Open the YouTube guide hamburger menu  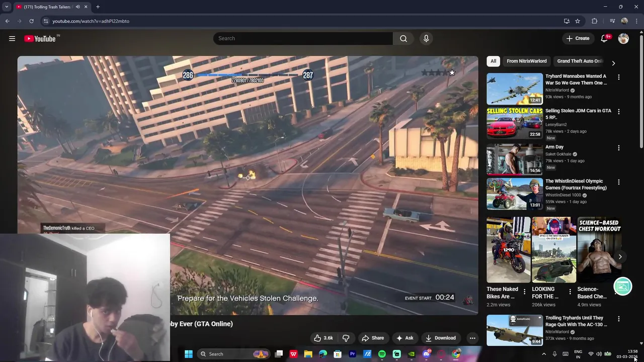(x=12, y=39)
